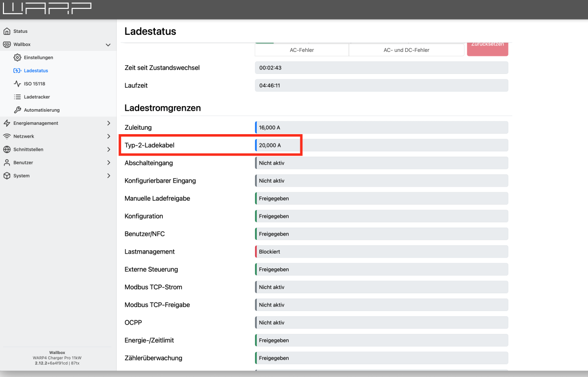Screen dimensions: 588x377
Task: Click the OCPP Nicht aktiv field
Action: point(381,323)
